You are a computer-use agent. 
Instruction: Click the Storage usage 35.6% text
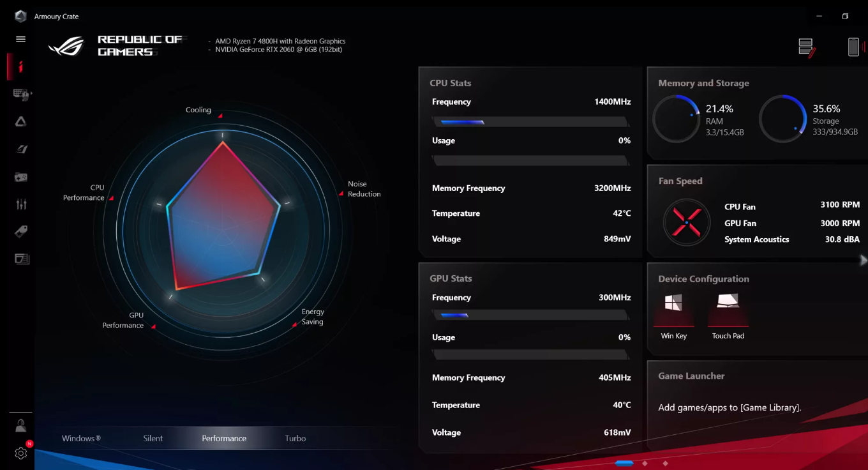[x=827, y=109]
